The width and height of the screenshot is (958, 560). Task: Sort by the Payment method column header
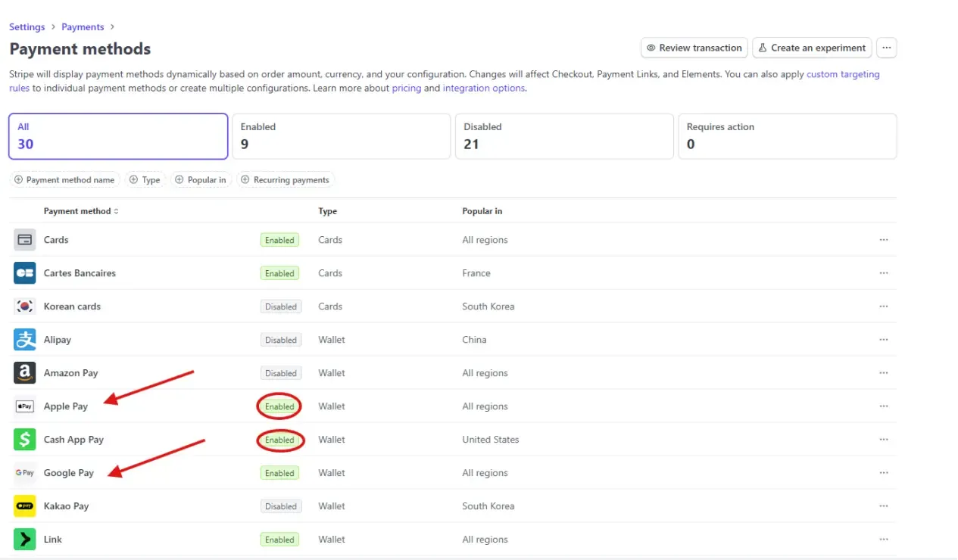[81, 211]
